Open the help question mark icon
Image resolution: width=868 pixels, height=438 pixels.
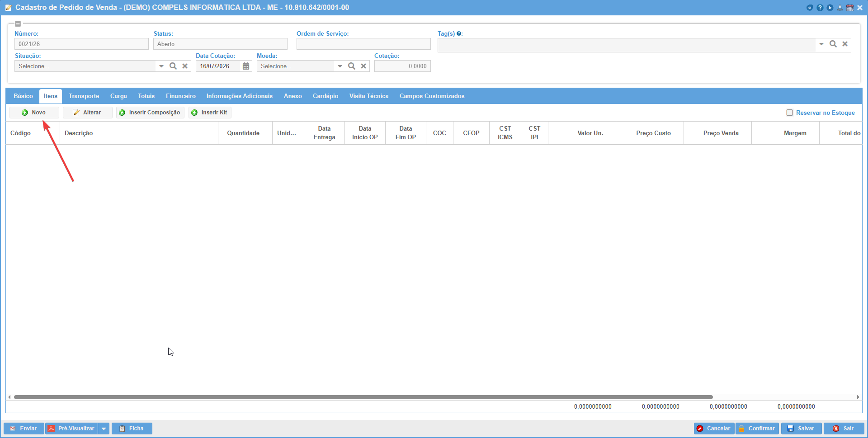click(x=820, y=8)
